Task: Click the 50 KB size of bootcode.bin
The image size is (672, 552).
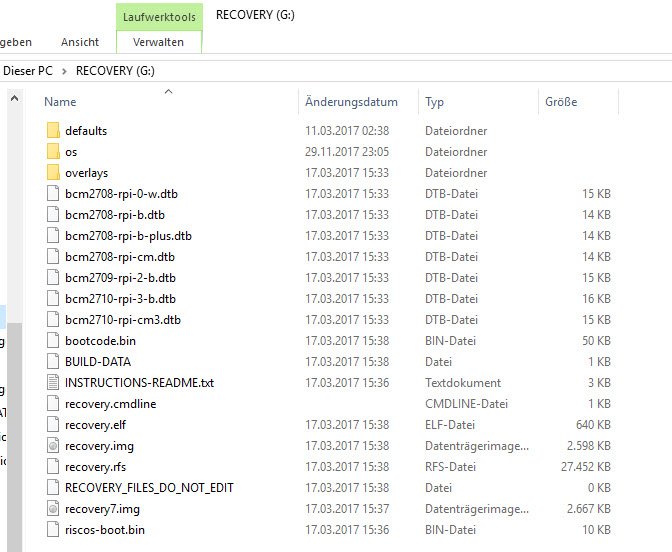Action: pos(596,341)
